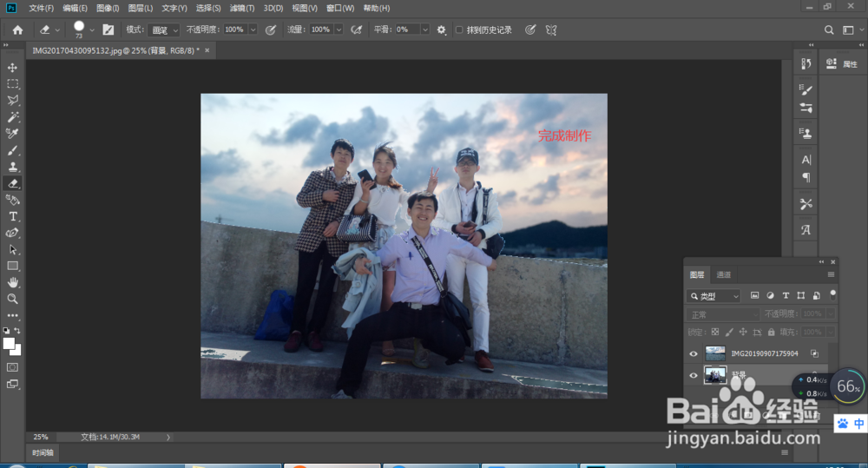Reset default foreground and background colors
Viewport: 868px width, 468px height.
6,331
